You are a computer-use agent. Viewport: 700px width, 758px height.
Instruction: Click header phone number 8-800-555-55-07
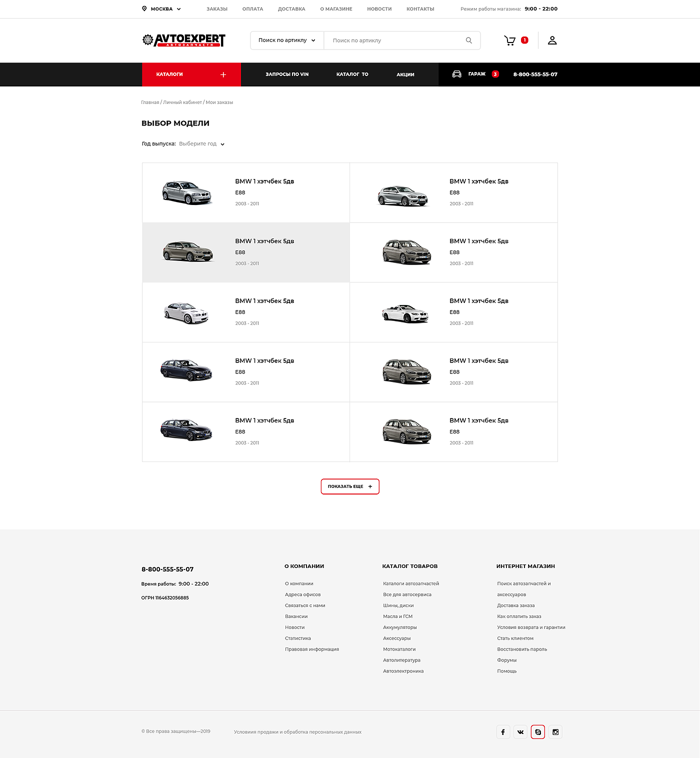pyautogui.click(x=535, y=74)
